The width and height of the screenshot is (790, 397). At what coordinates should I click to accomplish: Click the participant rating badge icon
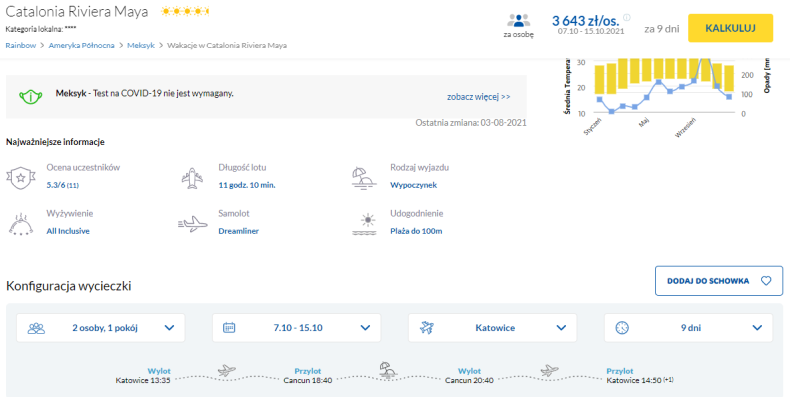tap(21, 177)
